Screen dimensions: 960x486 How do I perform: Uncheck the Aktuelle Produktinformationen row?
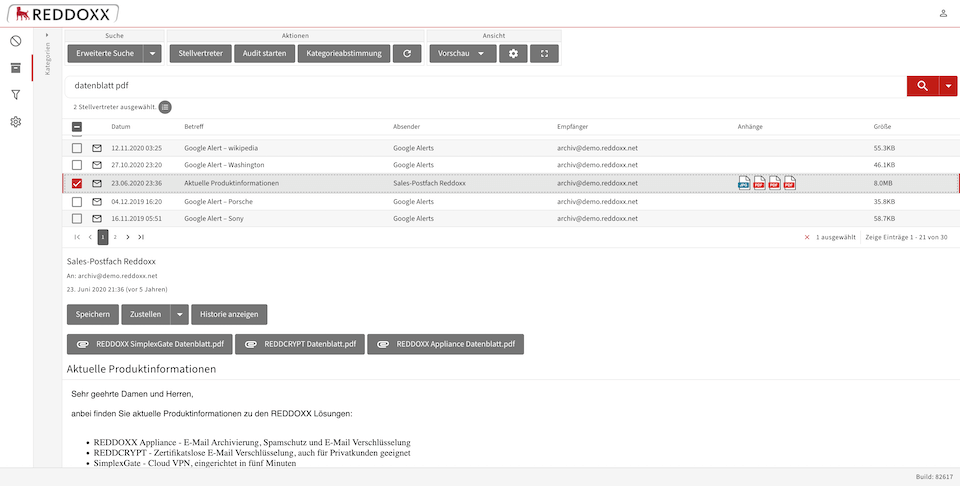[77, 183]
